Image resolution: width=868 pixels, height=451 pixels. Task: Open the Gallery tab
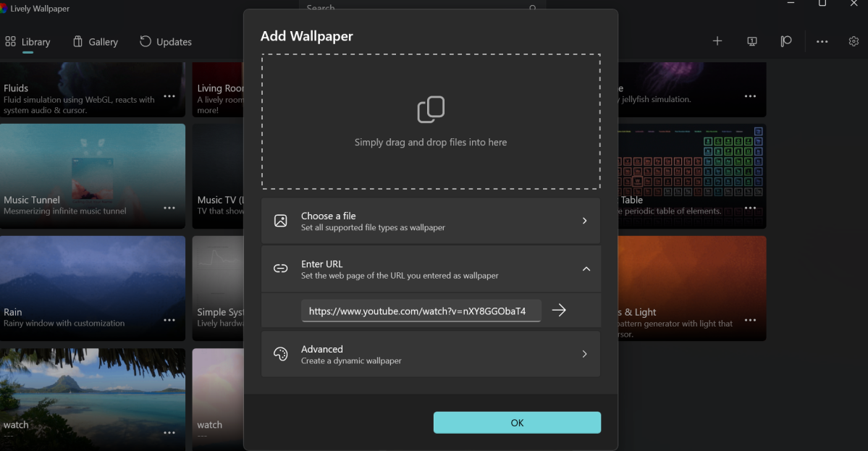click(x=96, y=42)
